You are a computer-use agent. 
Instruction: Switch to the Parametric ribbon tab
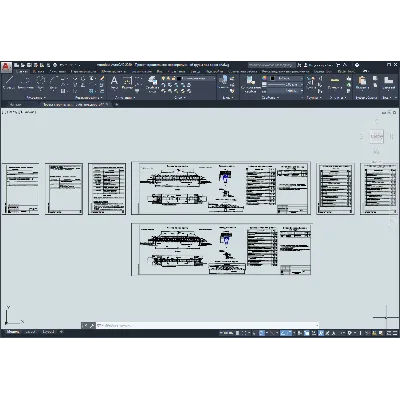(x=83, y=71)
